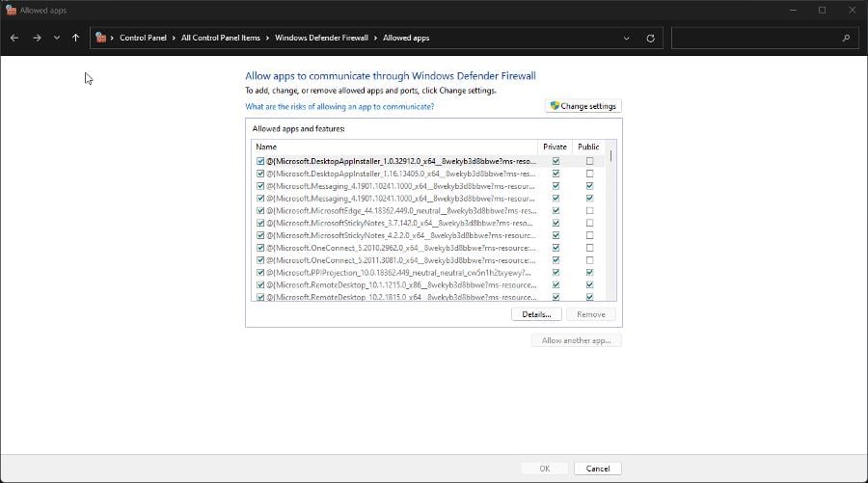Toggle MicrosoftStickyNotes_3.7.142.0 enable checkbox
868x483 pixels.
pos(260,223)
